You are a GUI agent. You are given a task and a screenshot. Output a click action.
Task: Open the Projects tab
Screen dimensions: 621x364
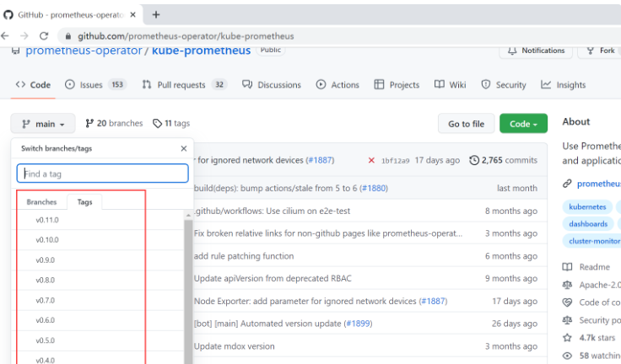click(x=397, y=84)
